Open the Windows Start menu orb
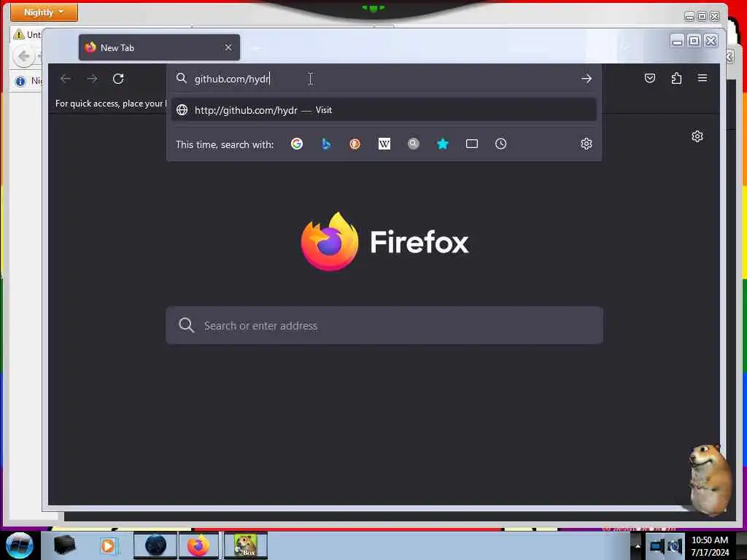The height and width of the screenshot is (560, 747). [19, 545]
